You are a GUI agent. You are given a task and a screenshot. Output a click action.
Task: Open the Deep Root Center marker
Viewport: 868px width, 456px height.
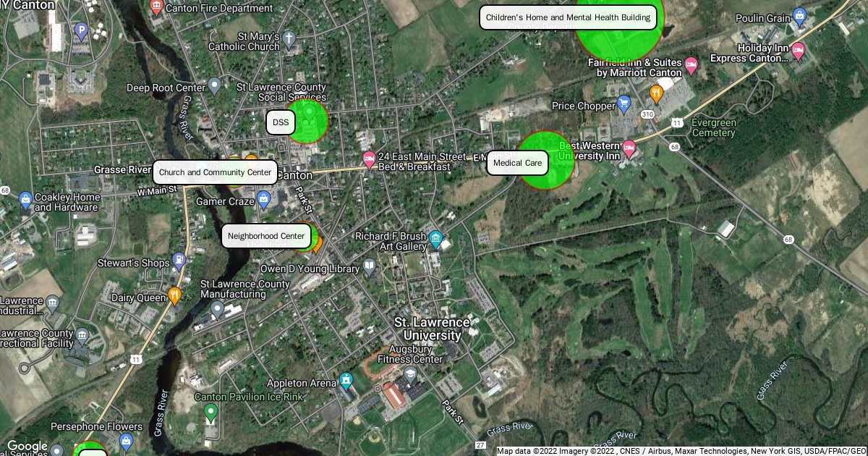(x=214, y=86)
